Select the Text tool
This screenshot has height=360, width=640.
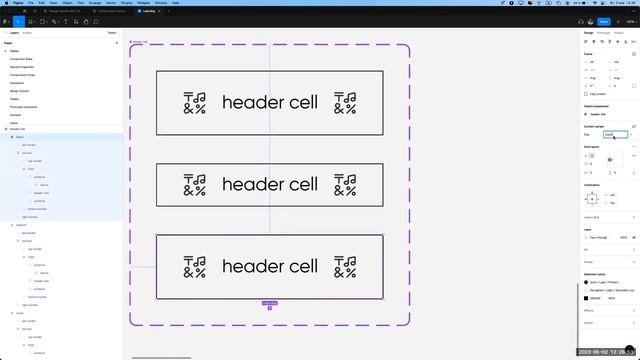coord(65,22)
